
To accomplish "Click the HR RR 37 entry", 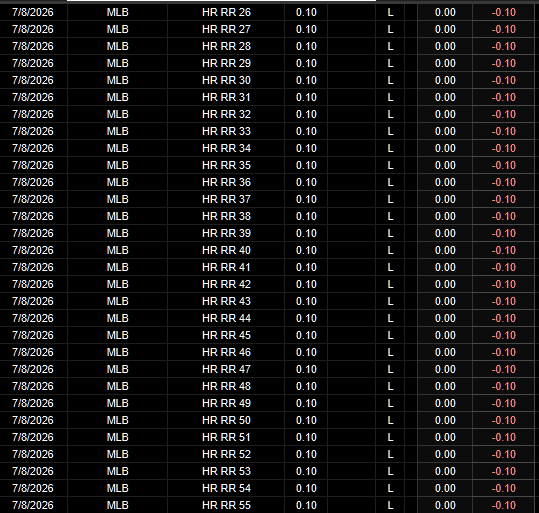I will 226,199.
